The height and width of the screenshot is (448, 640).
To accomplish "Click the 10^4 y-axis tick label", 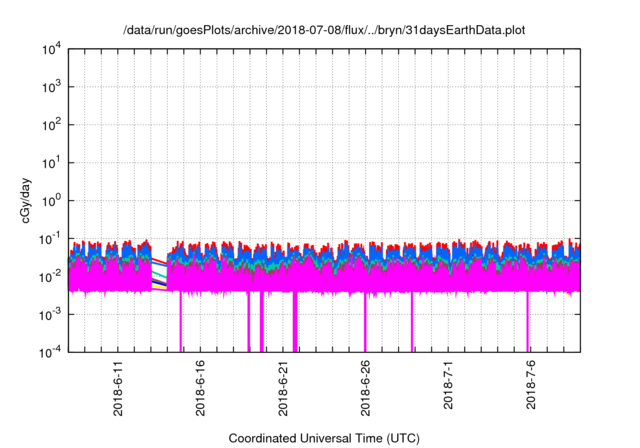I will [51, 49].
